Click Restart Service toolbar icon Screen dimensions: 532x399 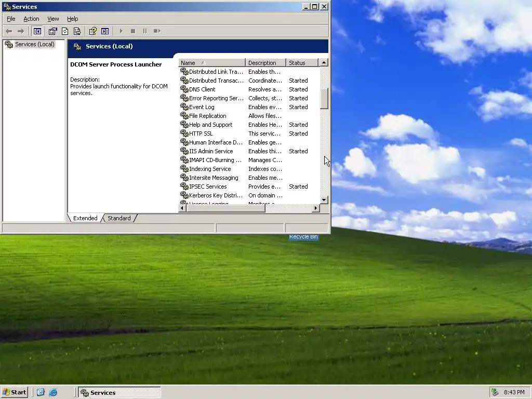point(157,31)
